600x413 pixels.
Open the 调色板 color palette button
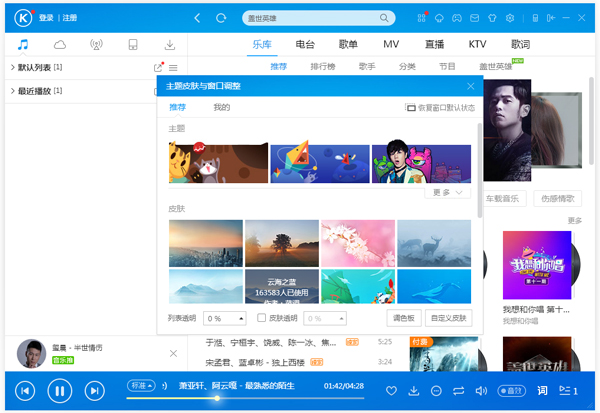tap(403, 318)
